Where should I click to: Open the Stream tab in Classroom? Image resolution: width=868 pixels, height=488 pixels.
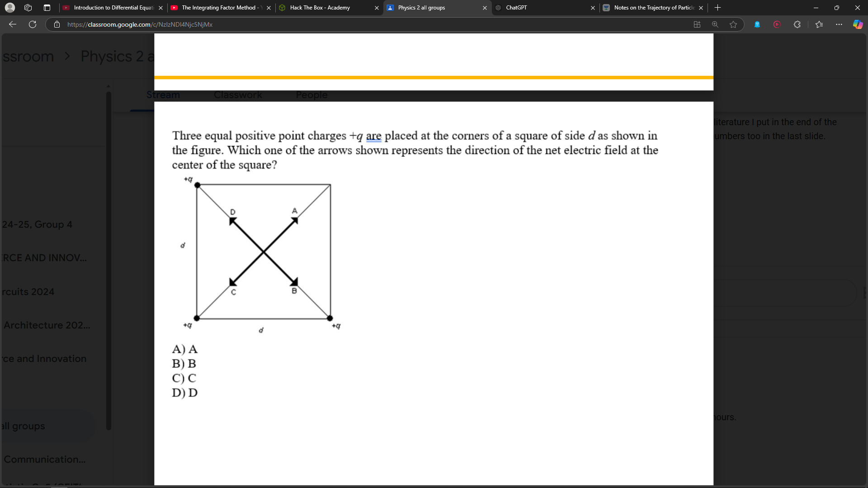point(163,95)
